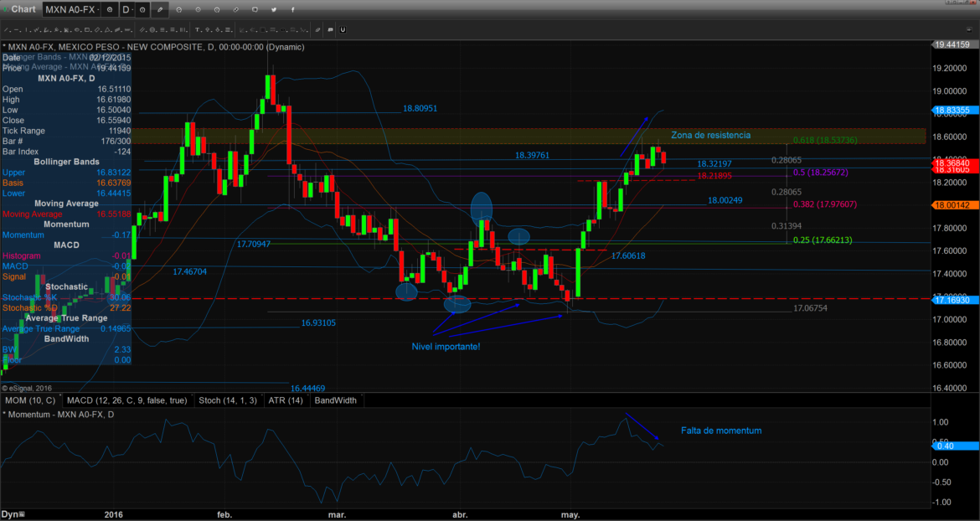Open the time template clock icon
The image size is (980, 521).
tap(142, 9)
